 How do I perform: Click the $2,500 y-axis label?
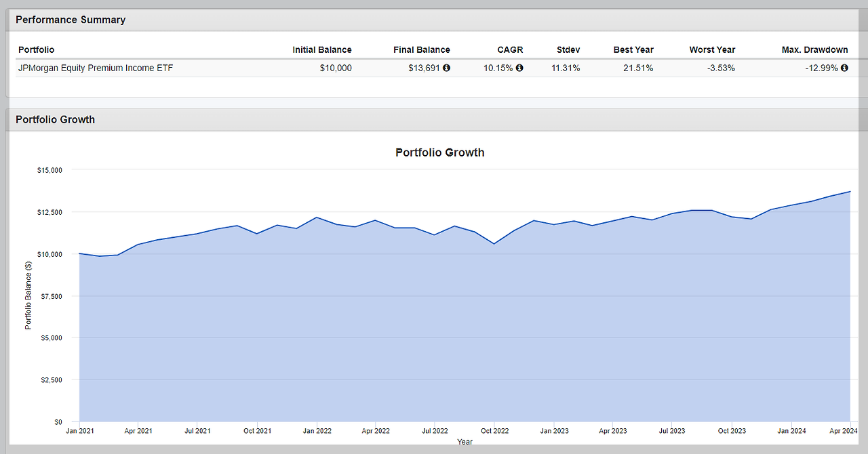pyautogui.click(x=52, y=380)
